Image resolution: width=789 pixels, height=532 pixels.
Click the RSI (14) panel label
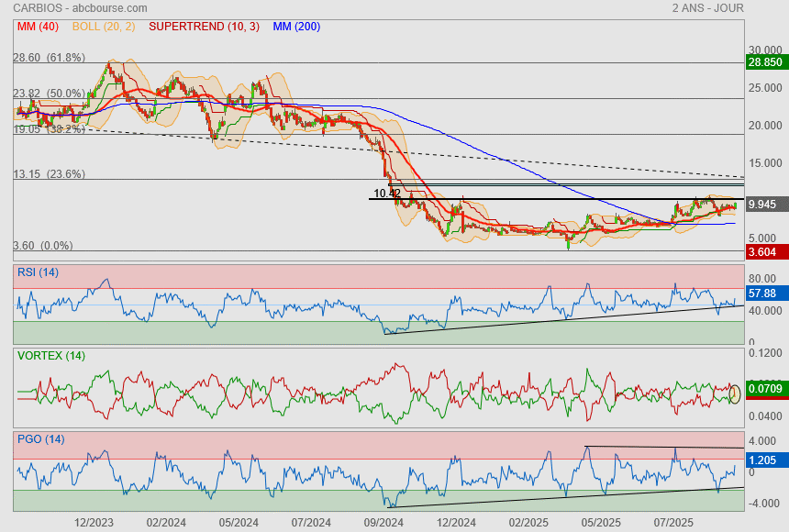tap(38, 272)
